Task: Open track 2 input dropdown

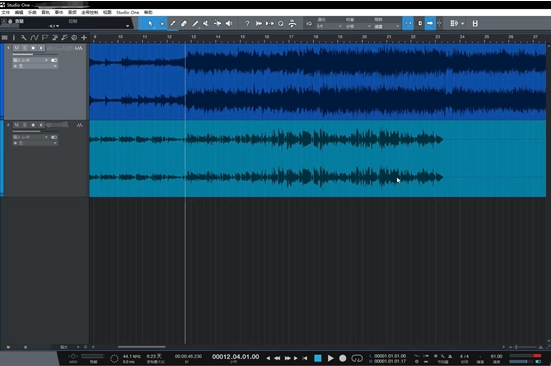Action: (31, 137)
